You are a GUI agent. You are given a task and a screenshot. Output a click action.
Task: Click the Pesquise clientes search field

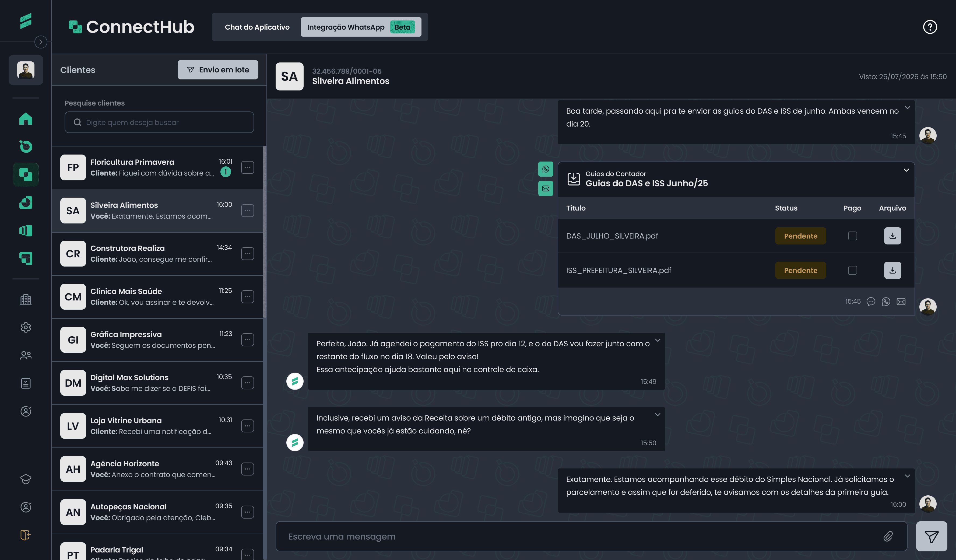click(x=159, y=122)
